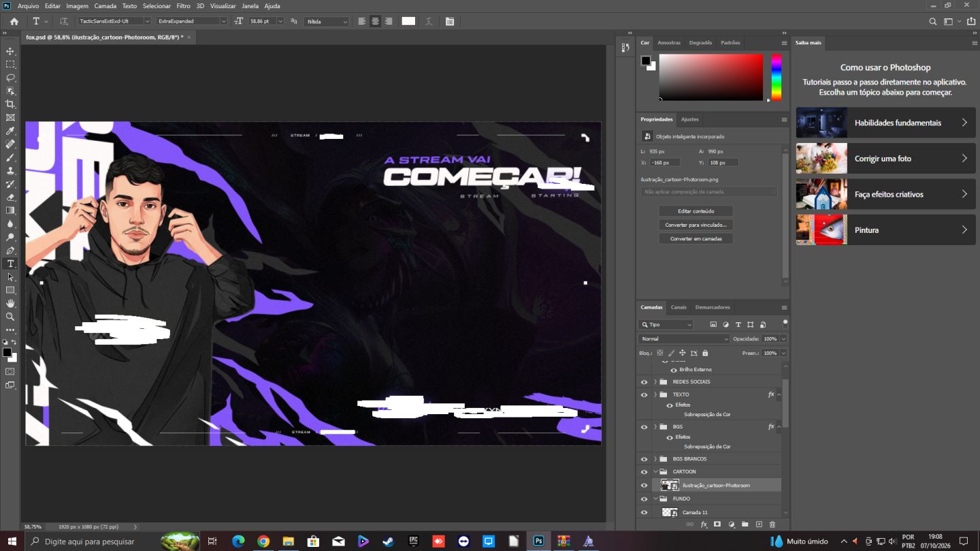Click the text color swatch in options bar

408,21
